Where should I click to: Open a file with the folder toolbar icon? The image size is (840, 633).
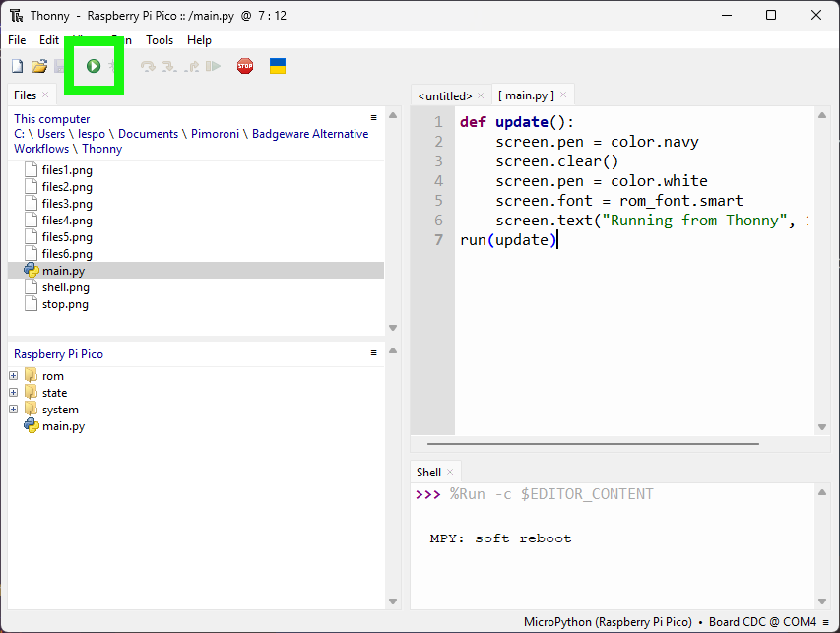click(39, 66)
